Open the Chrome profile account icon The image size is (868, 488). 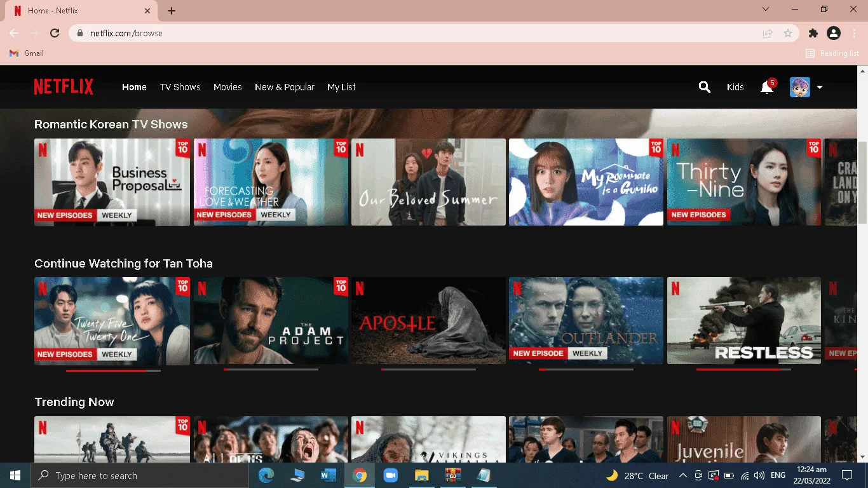[834, 33]
